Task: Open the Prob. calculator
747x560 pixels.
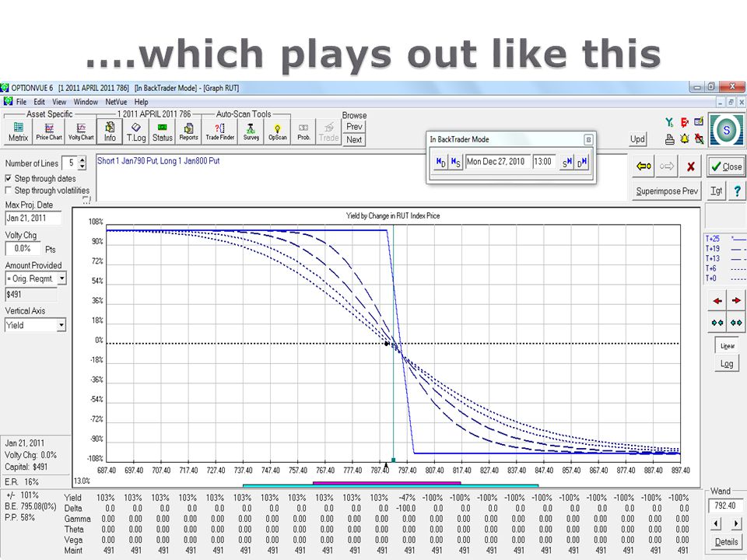Action: (303, 132)
